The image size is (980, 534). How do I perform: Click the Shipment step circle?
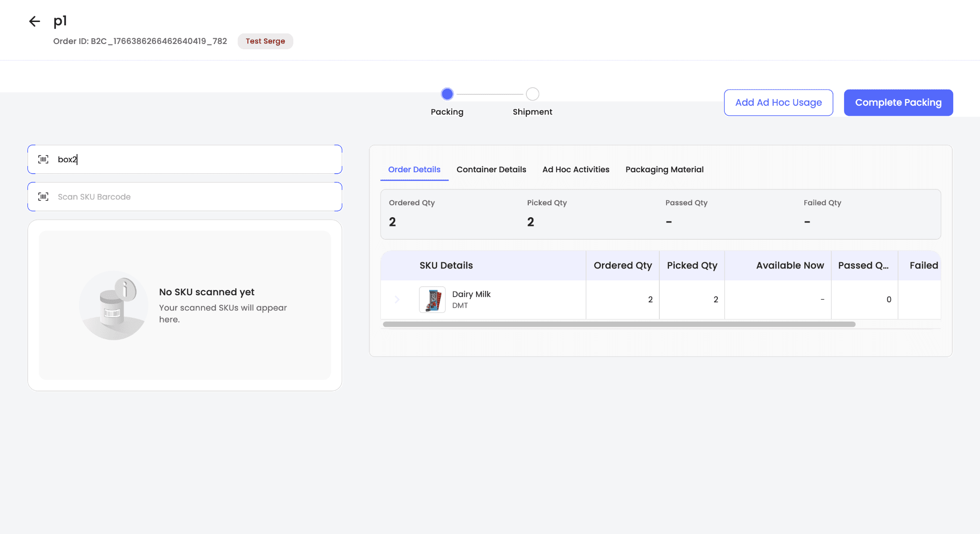click(x=532, y=94)
